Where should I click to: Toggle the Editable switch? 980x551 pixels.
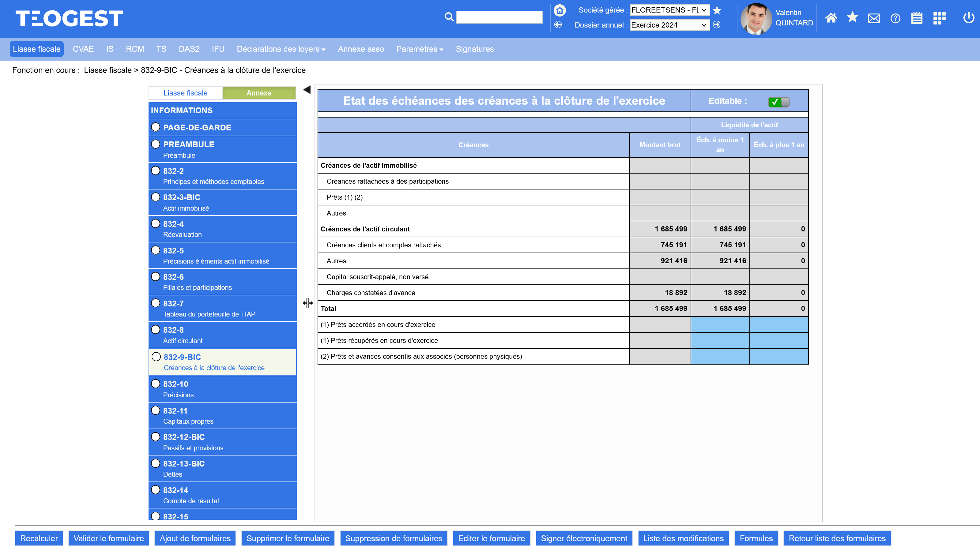click(x=779, y=102)
